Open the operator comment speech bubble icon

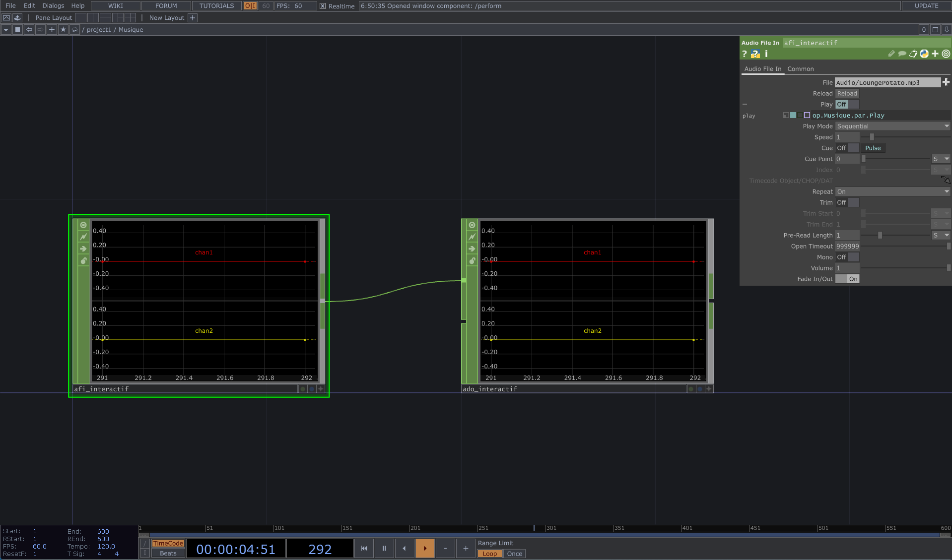pos(902,54)
